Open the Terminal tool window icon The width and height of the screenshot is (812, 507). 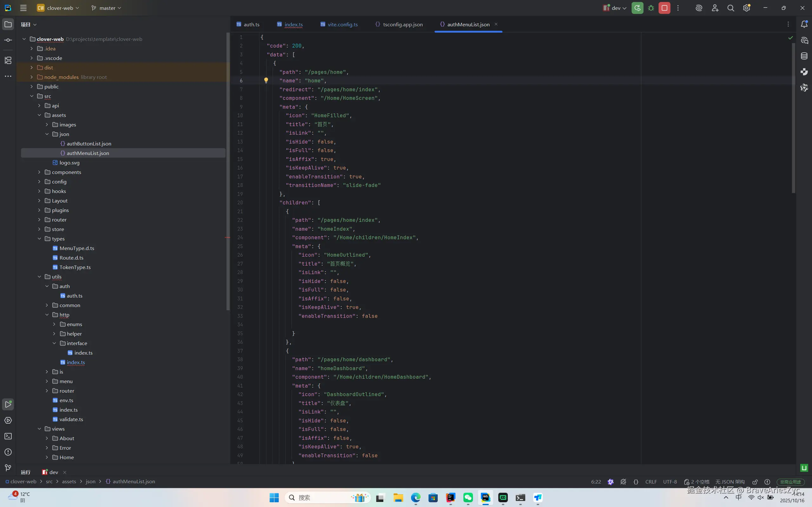pos(8,436)
